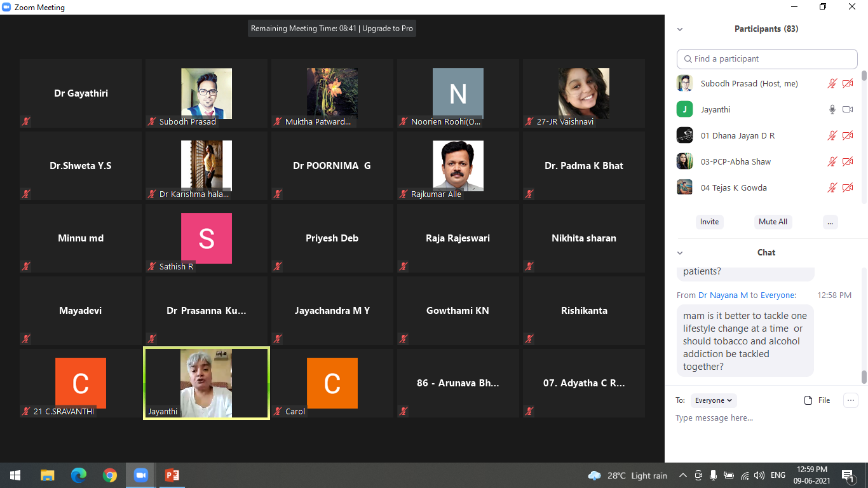868x488 pixels.
Task: Click the muted mic icon on Carol's tile
Action: coord(278,411)
